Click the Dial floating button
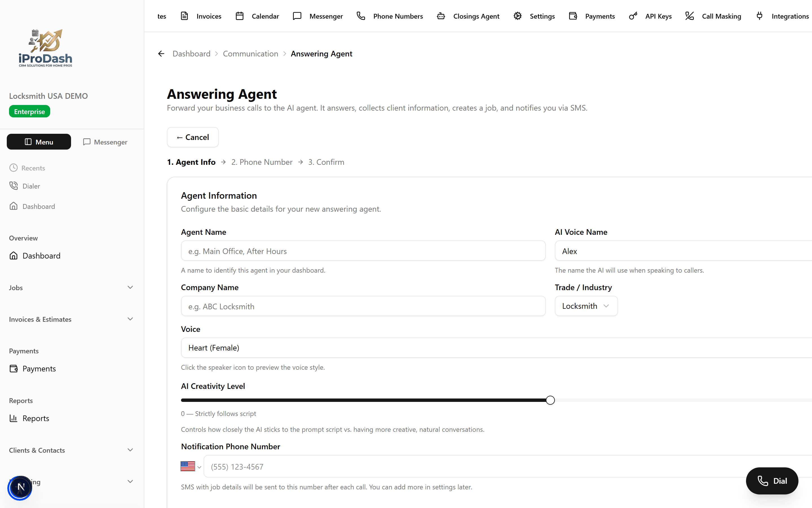 [772, 481]
